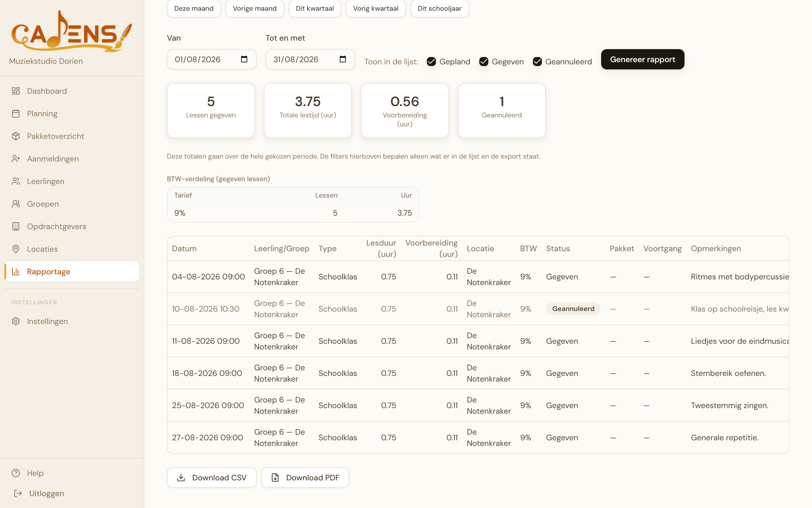Select the Vorig kwartaal preset
Screen dimensions: 812x508
click(376, 8)
